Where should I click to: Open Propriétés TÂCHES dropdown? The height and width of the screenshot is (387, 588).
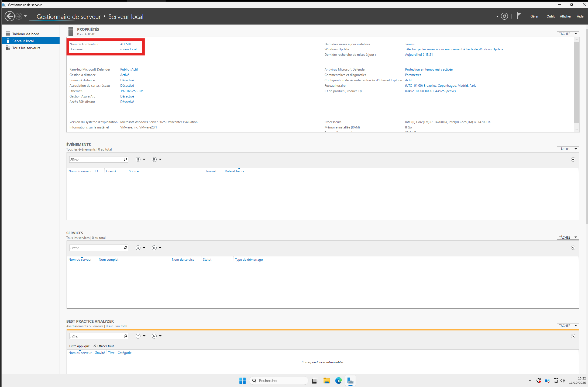pyautogui.click(x=568, y=34)
